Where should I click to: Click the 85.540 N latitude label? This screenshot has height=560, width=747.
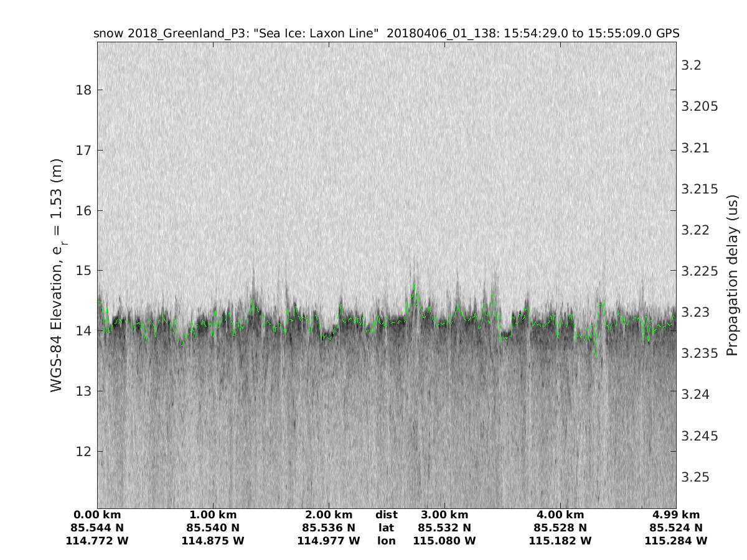click(213, 528)
